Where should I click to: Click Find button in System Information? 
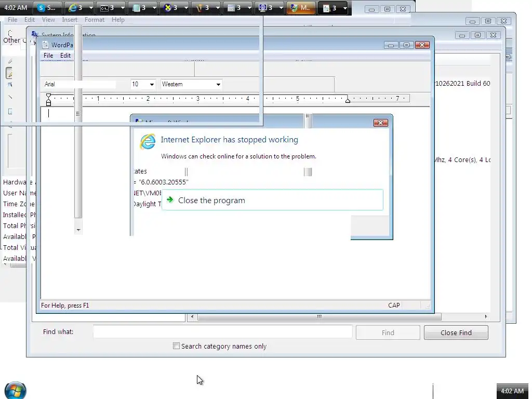(388, 332)
